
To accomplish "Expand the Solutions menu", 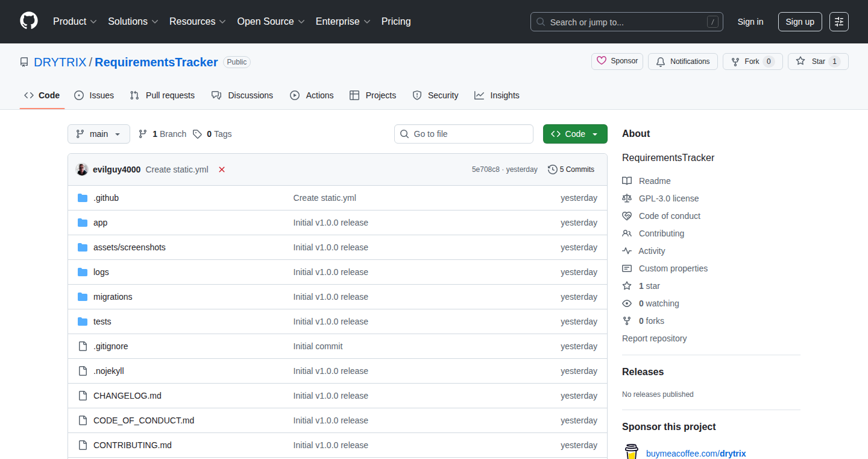I will point(133,22).
